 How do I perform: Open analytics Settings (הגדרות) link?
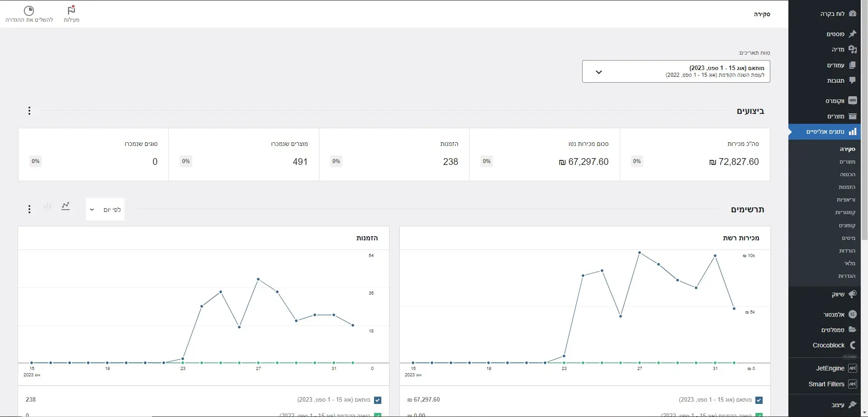tap(846, 276)
